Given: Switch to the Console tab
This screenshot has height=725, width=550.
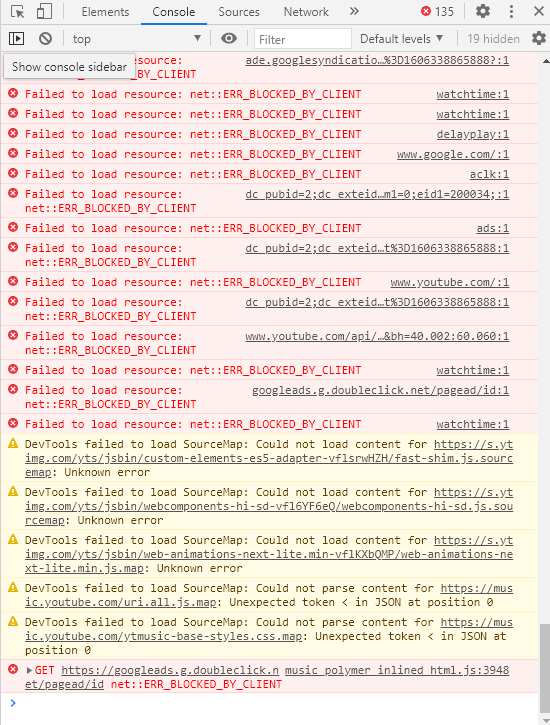Looking at the screenshot, I should 174,12.
